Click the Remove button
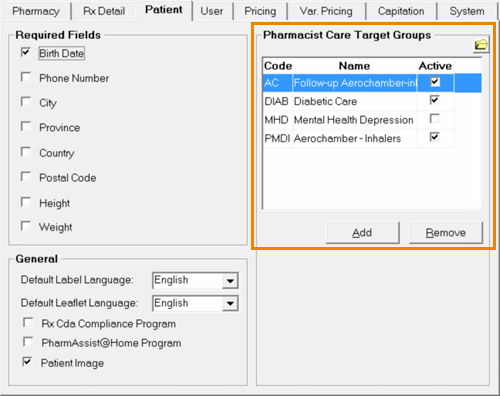Screen dimensions: 500x396 [x=446, y=232]
